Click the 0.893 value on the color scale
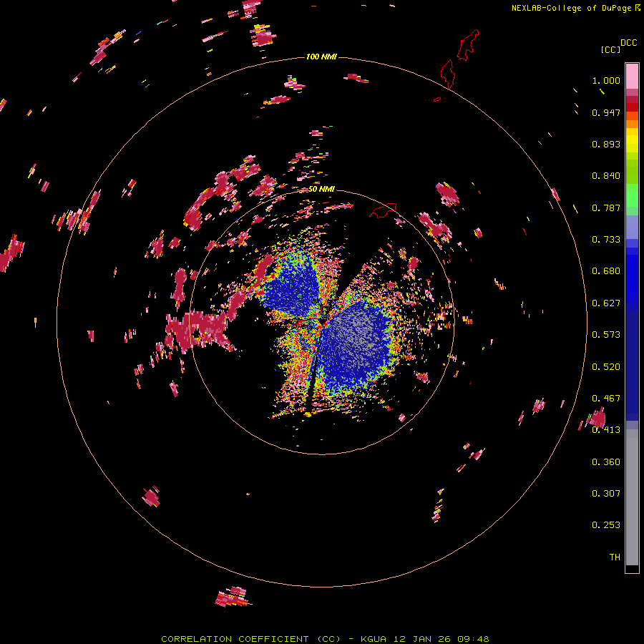Screen dimensions: 644x644 click(606, 144)
